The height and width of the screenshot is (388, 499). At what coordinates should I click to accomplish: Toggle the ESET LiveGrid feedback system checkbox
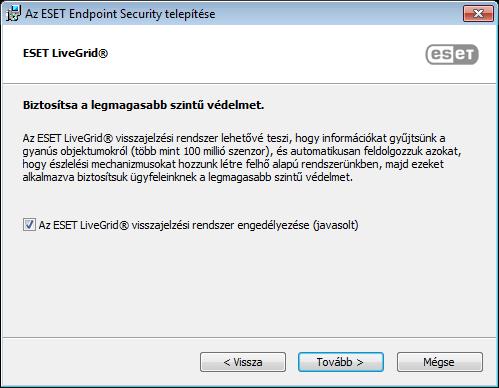29,225
